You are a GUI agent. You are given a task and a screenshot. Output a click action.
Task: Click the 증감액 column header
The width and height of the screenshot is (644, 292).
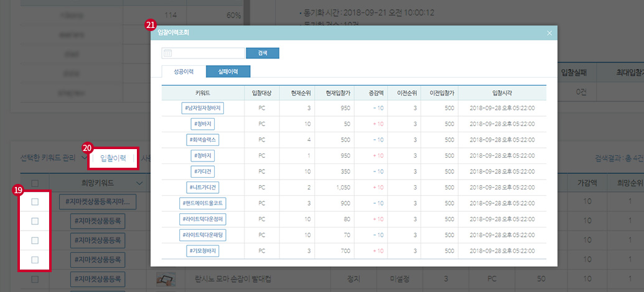[370, 93]
